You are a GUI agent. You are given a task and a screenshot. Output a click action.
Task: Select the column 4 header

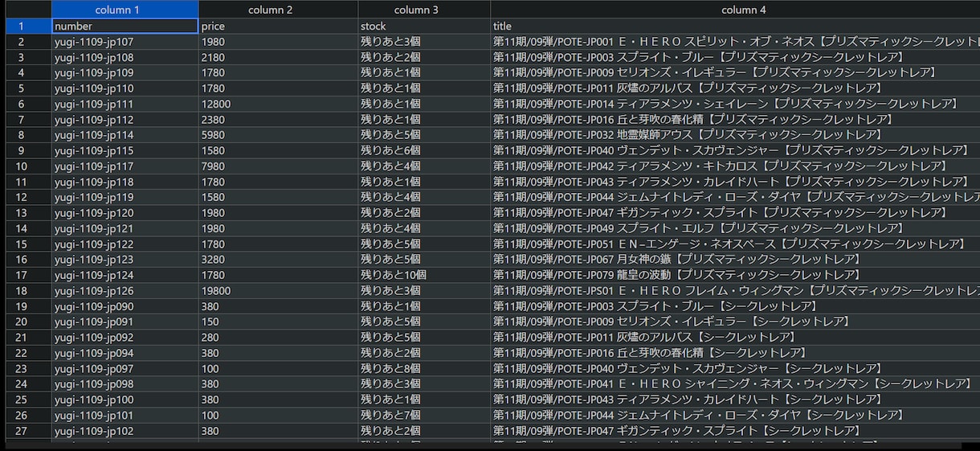[735, 10]
